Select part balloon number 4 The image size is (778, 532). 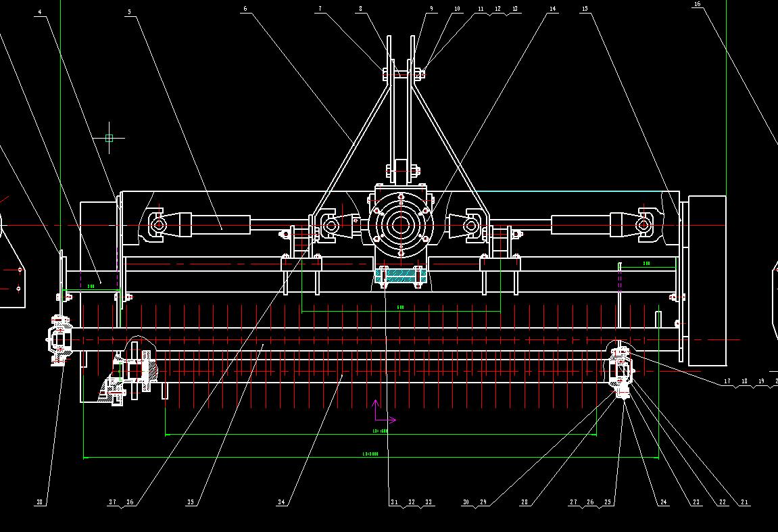(x=40, y=12)
